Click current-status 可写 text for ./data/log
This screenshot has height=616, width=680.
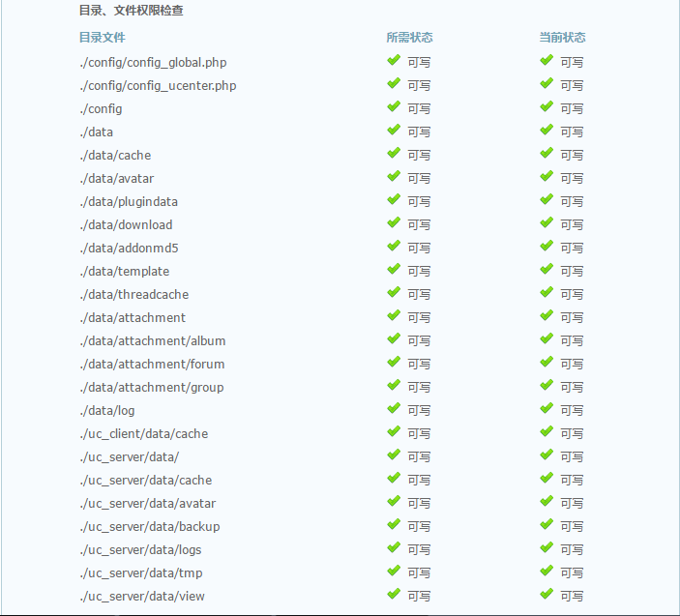point(572,411)
